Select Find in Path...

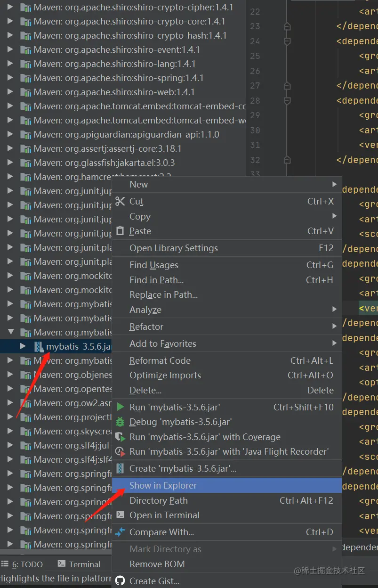[227, 280]
